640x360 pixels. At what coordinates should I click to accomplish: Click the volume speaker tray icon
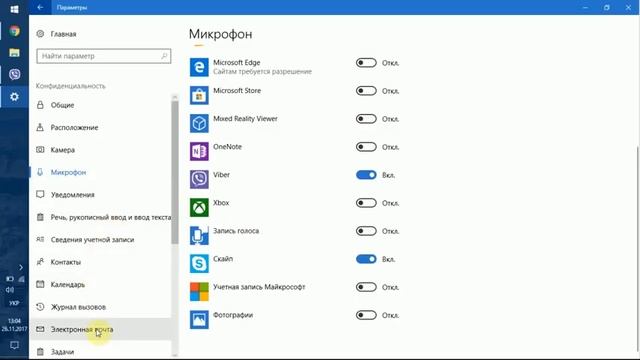pos(10,290)
